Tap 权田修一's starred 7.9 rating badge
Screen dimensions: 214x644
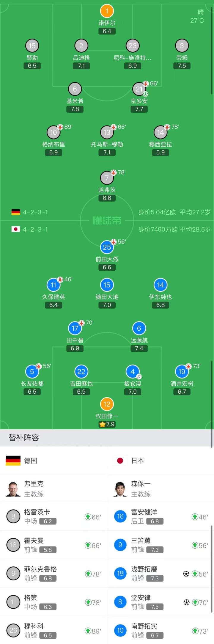click(x=107, y=424)
